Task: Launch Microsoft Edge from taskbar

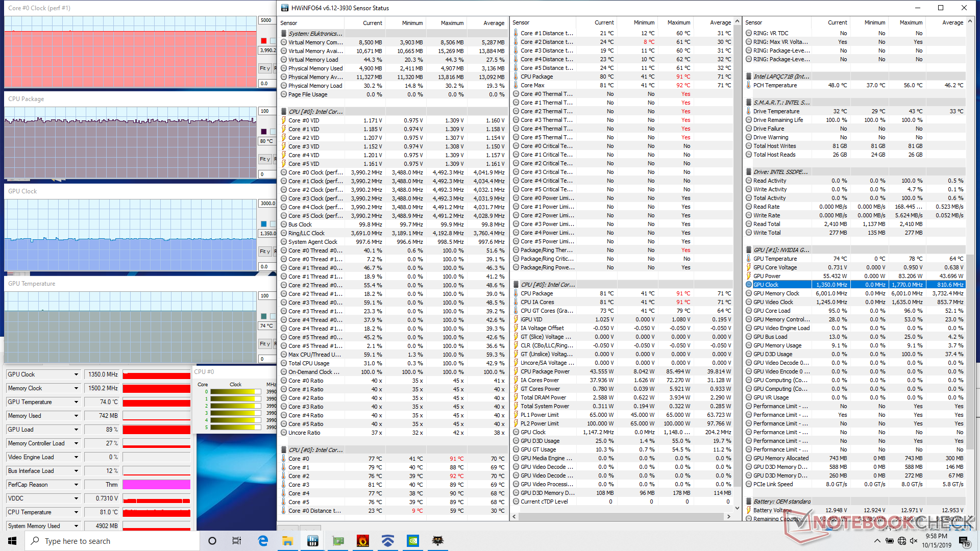Action: [x=263, y=541]
